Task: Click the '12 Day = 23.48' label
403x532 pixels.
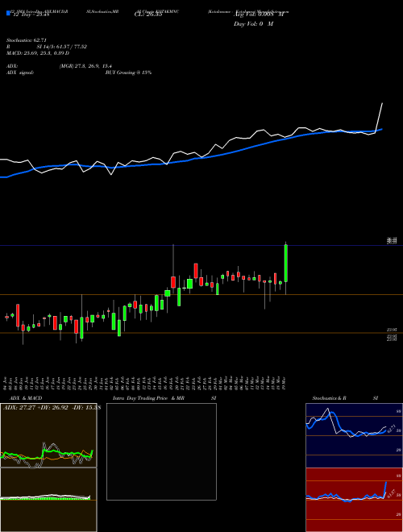Action: point(31,15)
